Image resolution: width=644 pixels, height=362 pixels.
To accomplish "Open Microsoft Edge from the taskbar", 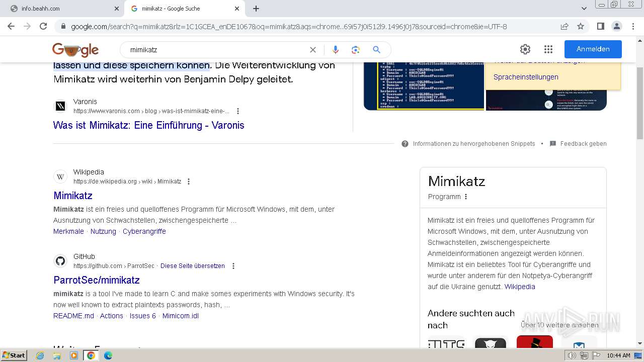I will (108, 355).
